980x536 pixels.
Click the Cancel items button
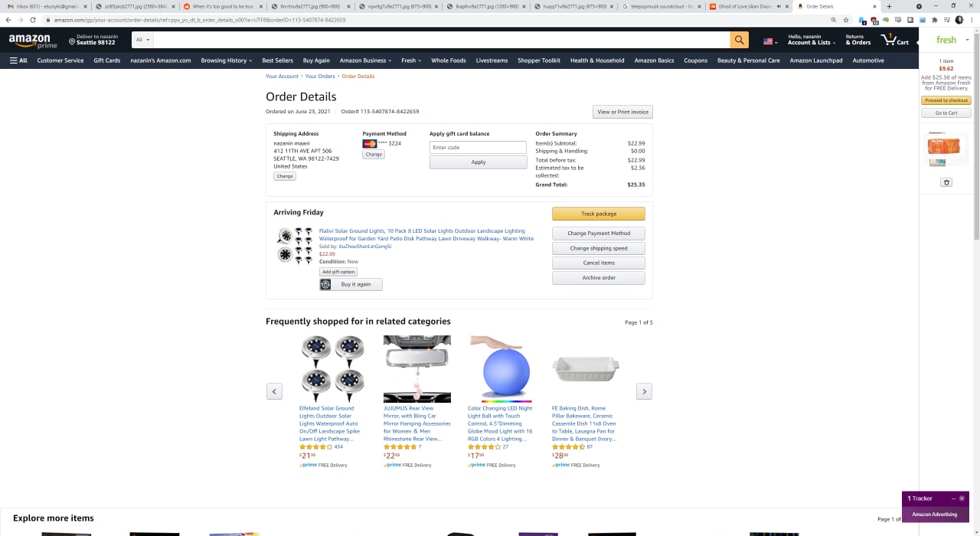(599, 263)
